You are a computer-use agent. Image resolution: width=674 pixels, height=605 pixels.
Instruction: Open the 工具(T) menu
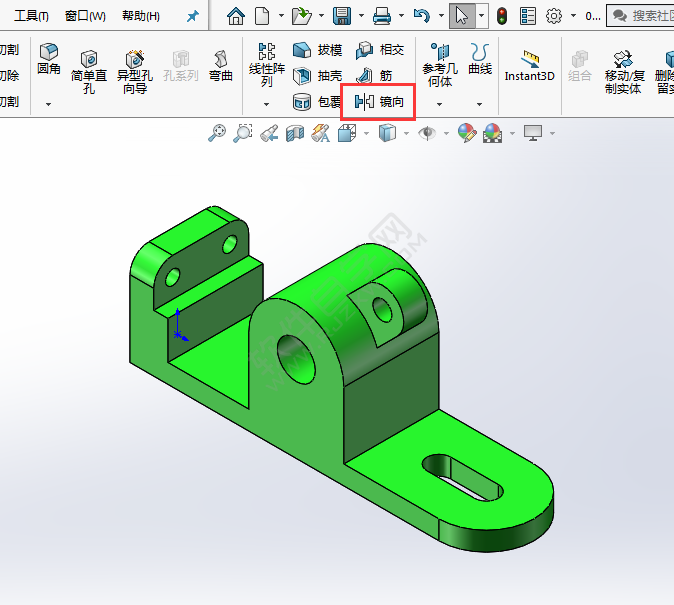[x=31, y=16]
